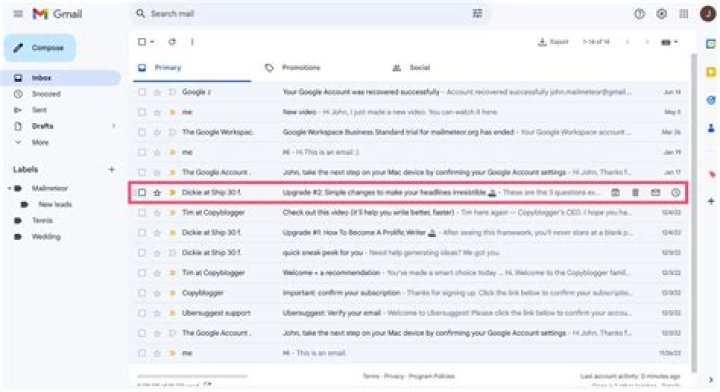
Task: Open search options filter icon
Action: pos(478,13)
